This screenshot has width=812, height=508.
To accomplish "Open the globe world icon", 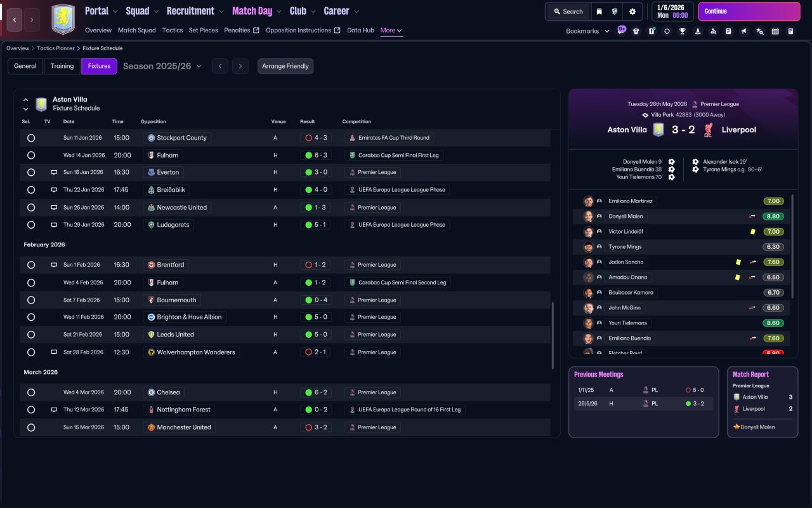I will click(x=615, y=11).
